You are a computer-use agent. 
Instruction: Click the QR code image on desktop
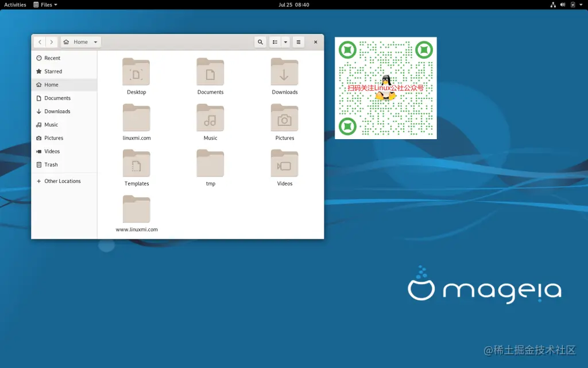coord(385,88)
